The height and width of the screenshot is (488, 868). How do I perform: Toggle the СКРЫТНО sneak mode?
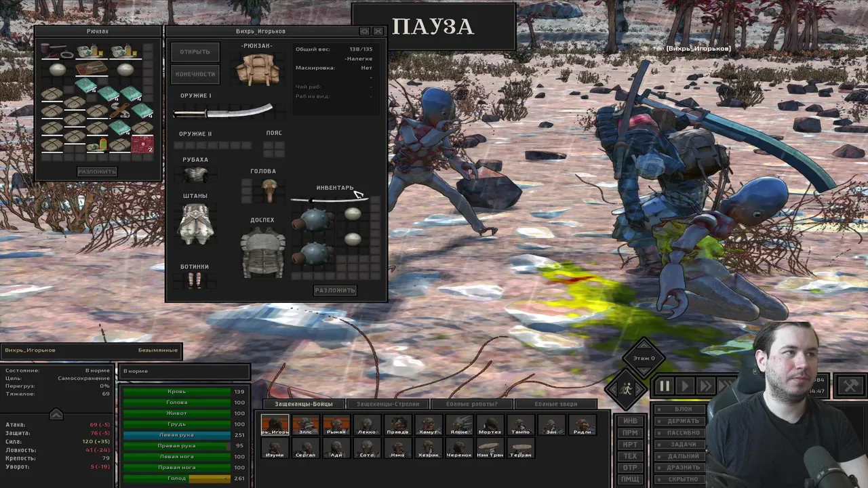tap(678, 479)
